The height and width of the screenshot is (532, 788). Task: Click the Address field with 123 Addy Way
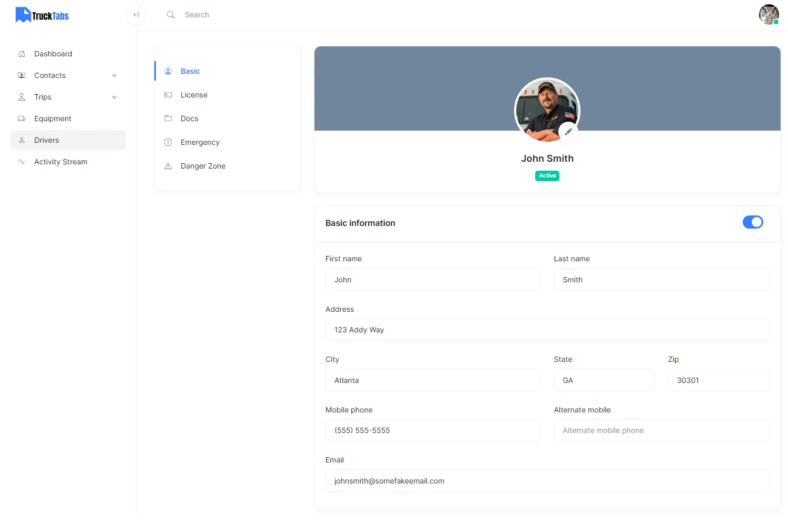(x=547, y=330)
